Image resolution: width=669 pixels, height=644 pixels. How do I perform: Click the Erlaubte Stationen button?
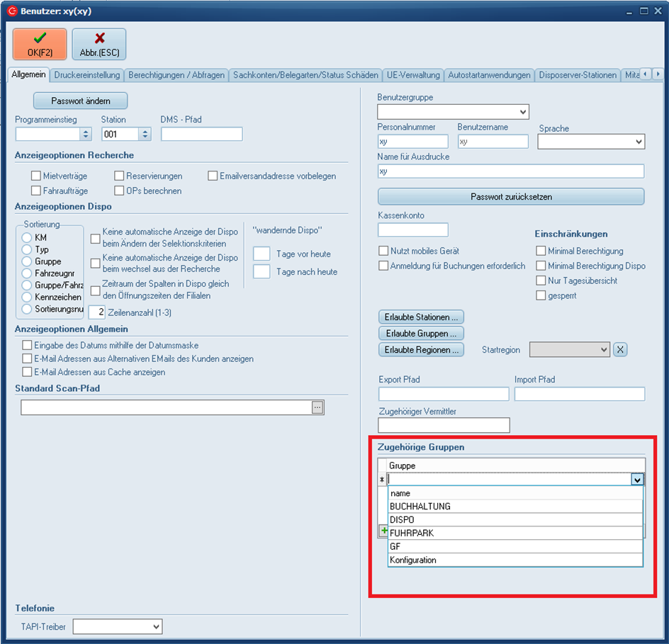click(421, 317)
